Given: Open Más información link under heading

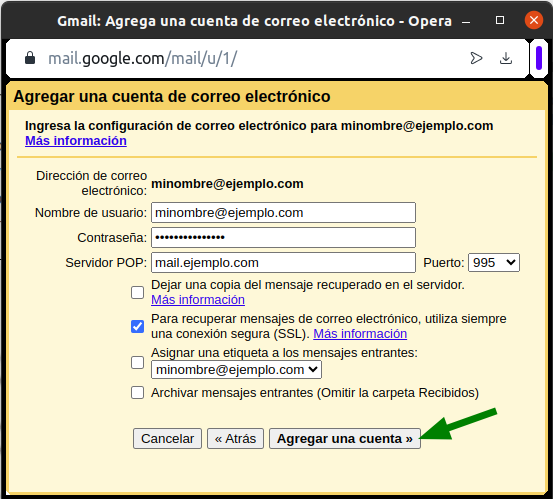Looking at the screenshot, I should [x=76, y=141].
